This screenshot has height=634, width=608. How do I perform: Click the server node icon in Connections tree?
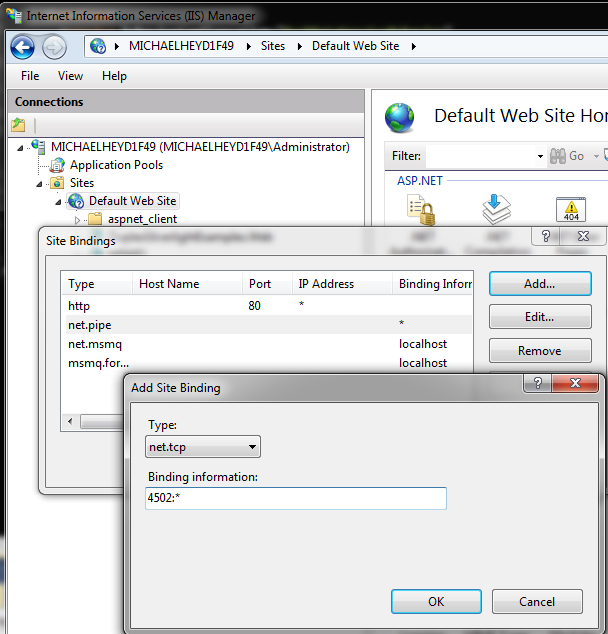pyautogui.click(x=38, y=146)
